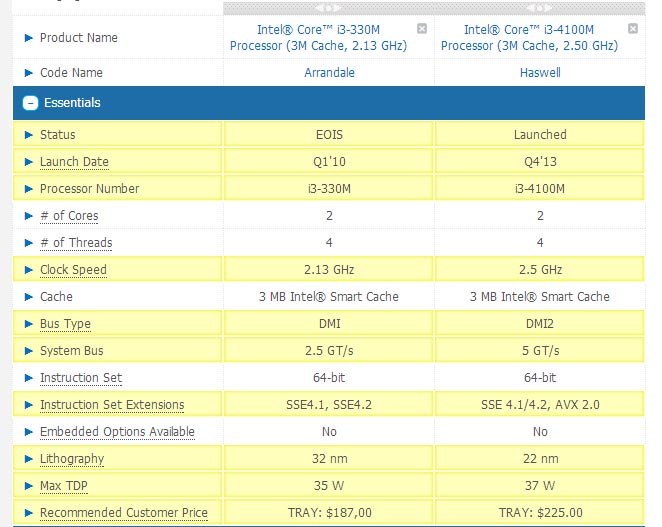Screen dimensions: 662x527
Task: Open the Haswell code name link
Action: click(x=540, y=73)
